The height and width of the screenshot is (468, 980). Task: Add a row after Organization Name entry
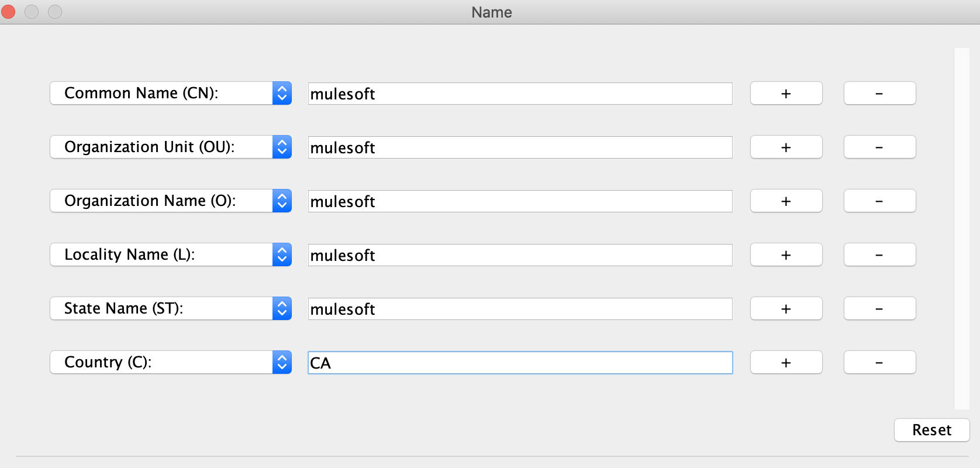[786, 201]
